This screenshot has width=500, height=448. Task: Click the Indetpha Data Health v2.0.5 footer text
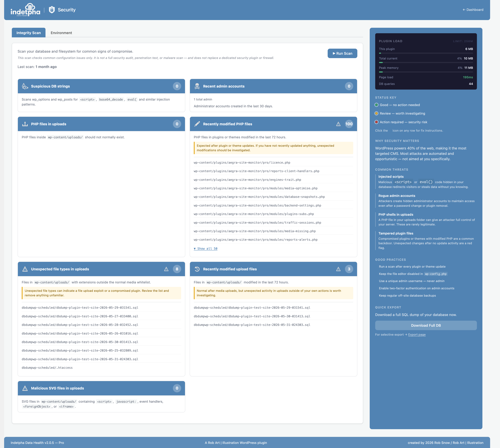[37, 443]
